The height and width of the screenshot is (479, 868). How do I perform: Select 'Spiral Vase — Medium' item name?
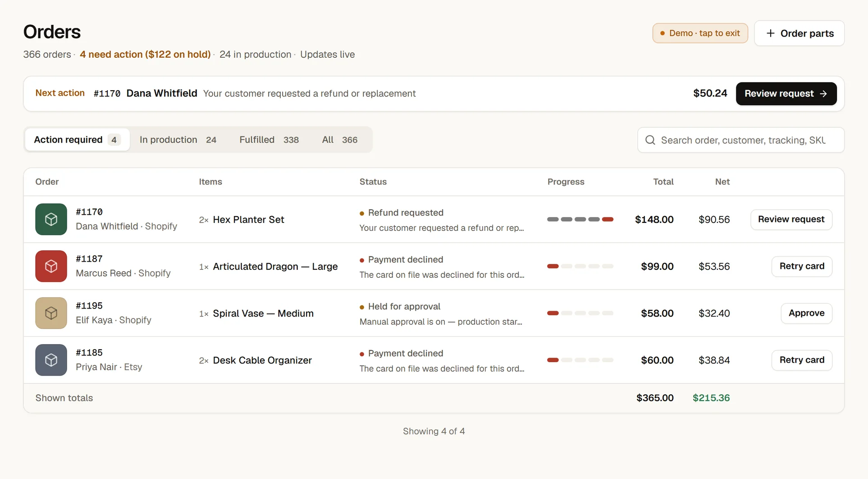[x=263, y=313]
